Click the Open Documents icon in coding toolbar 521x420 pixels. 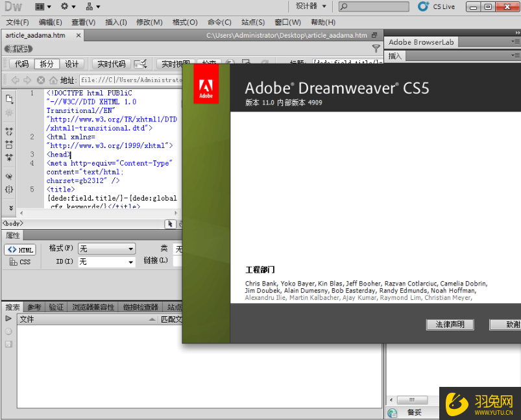pyautogui.click(x=9, y=99)
